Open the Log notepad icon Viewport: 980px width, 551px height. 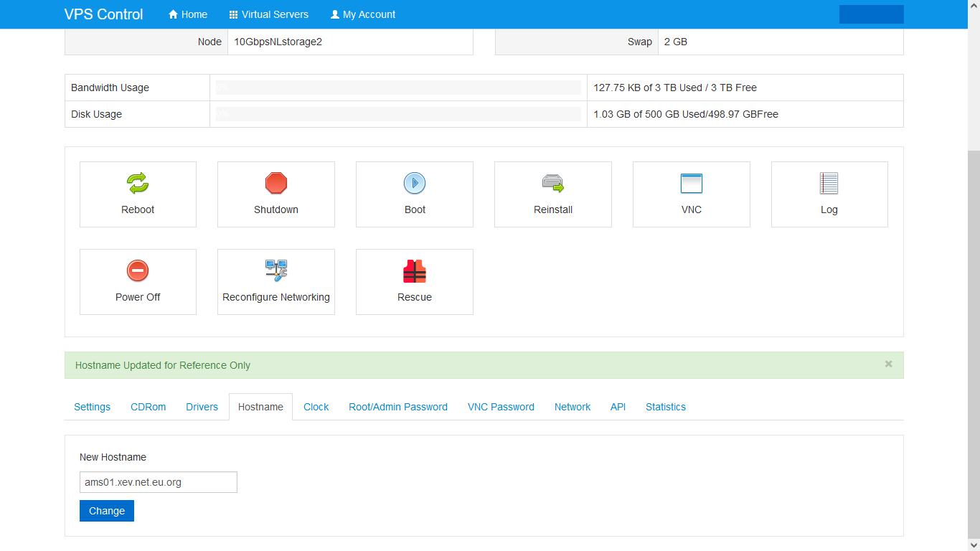tap(829, 184)
